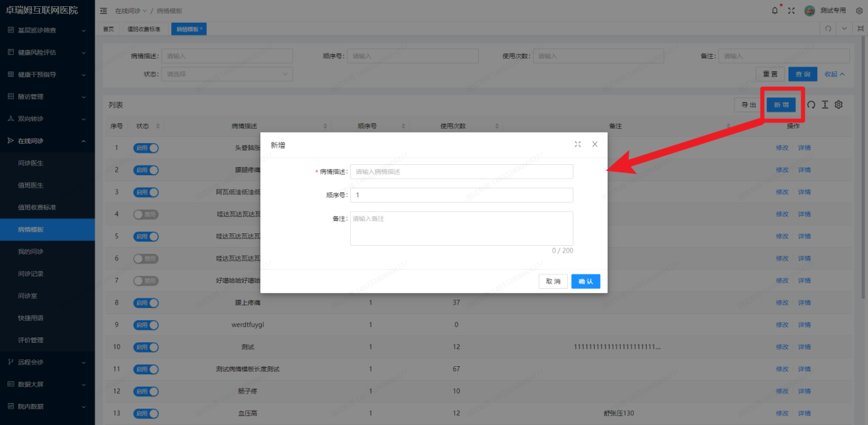Toggle the 启用 switch for werdtfuygl
868x425 pixels.
pos(145,324)
